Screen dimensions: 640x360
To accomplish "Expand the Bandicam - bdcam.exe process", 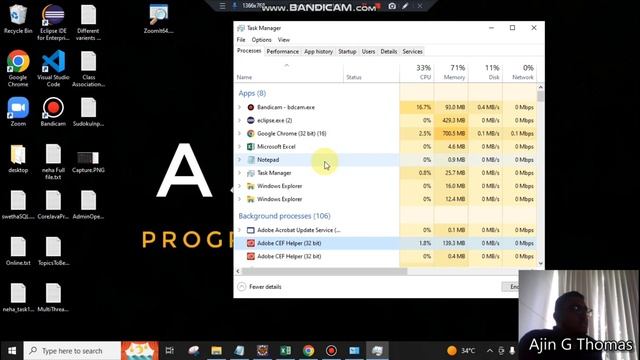I will pos(240,107).
